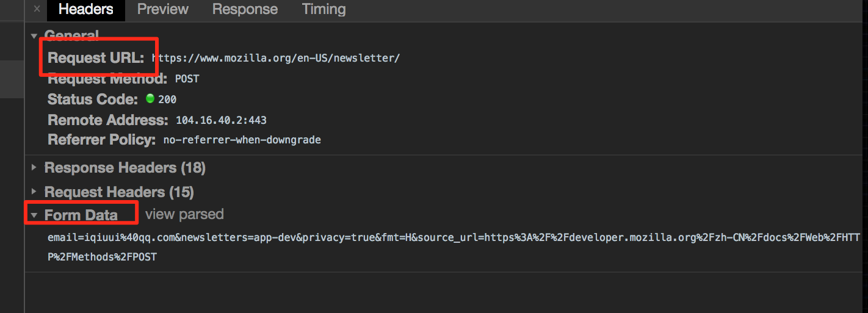Image resolution: width=868 pixels, height=313 pixels.
Task: Click the view parsed link
Action: point(184,215)
